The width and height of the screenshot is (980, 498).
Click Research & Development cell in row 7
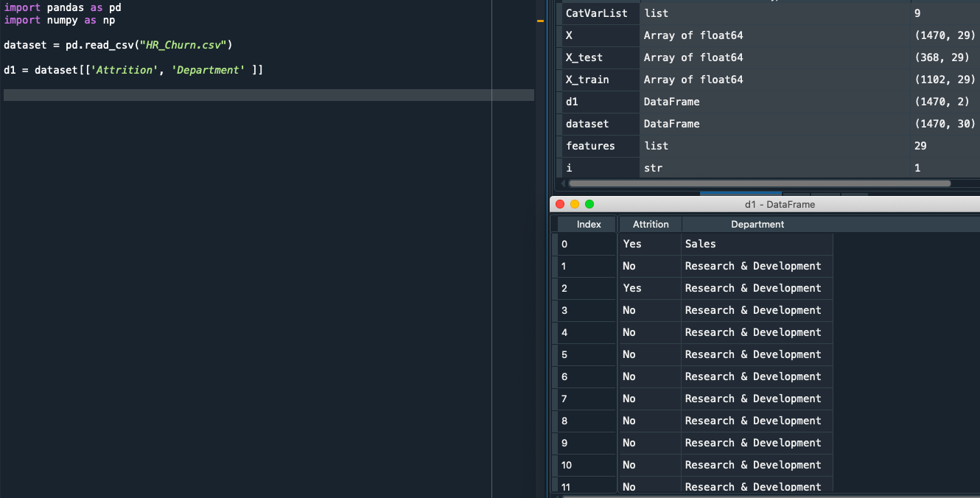[757, 399]
